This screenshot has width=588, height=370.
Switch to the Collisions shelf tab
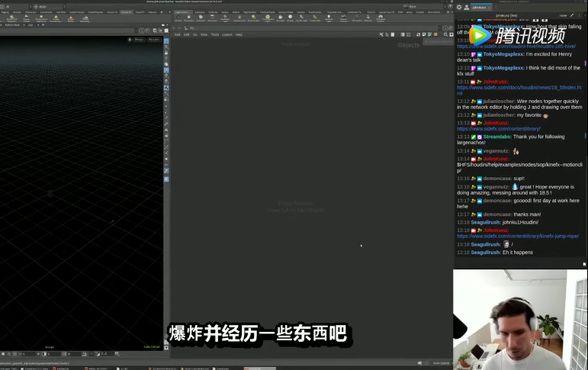tap(200, 12)
